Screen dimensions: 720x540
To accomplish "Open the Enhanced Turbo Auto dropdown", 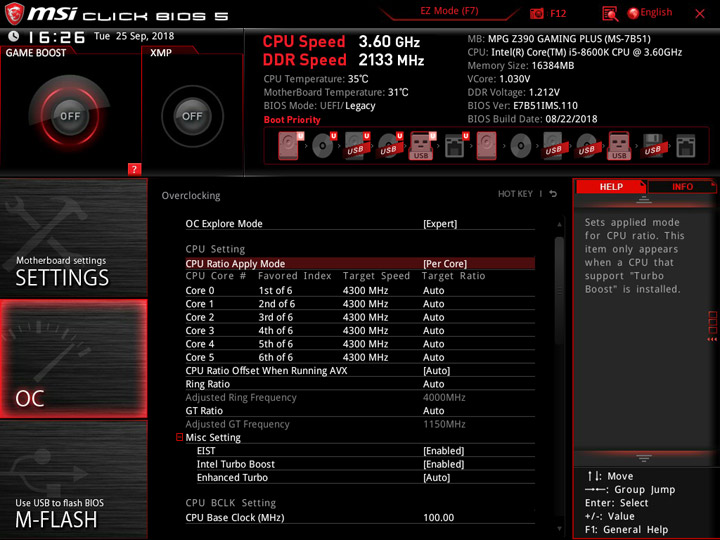I will [436, 478].
